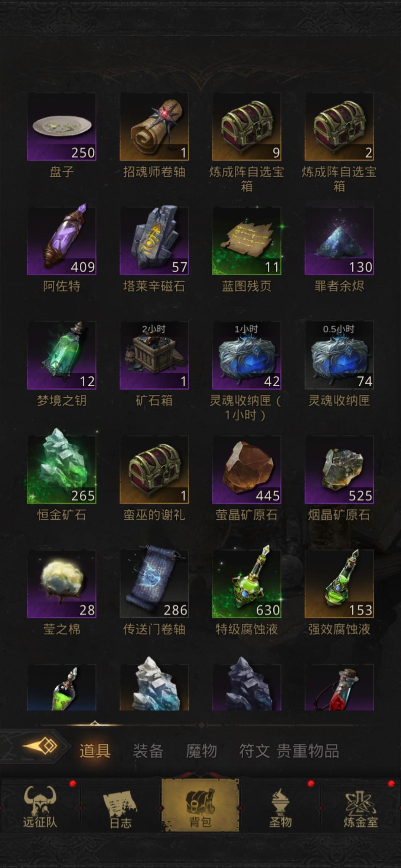Viewport: 401px width, 868px height.
Task: Open the 贵重物品 tab
Action: 308,751
